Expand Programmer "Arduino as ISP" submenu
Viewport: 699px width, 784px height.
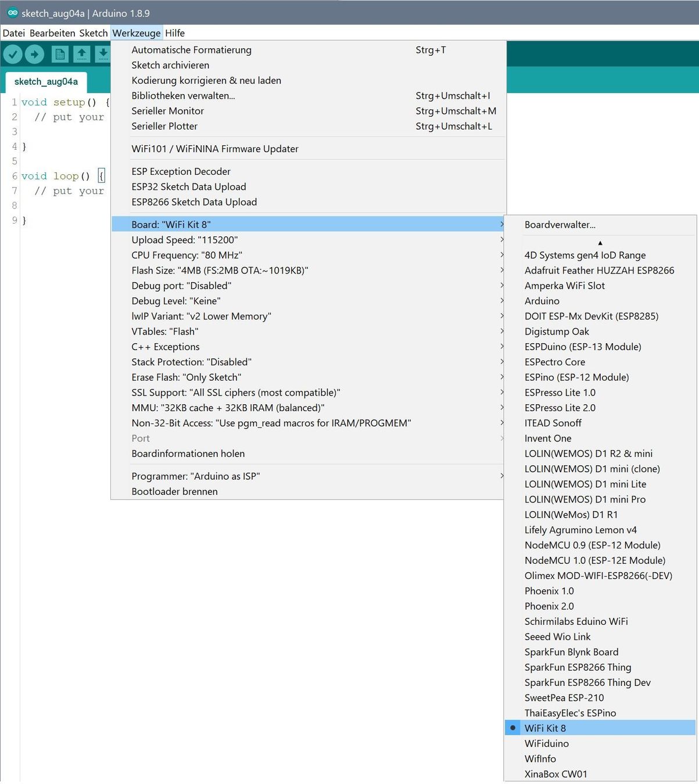click(x=307, y=476)
